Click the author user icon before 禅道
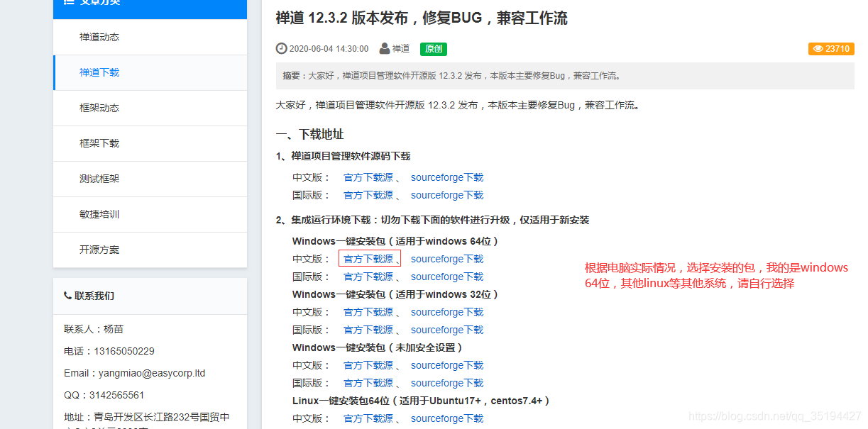The width and height of the screenshot is (868, 429). coord(385,48)
